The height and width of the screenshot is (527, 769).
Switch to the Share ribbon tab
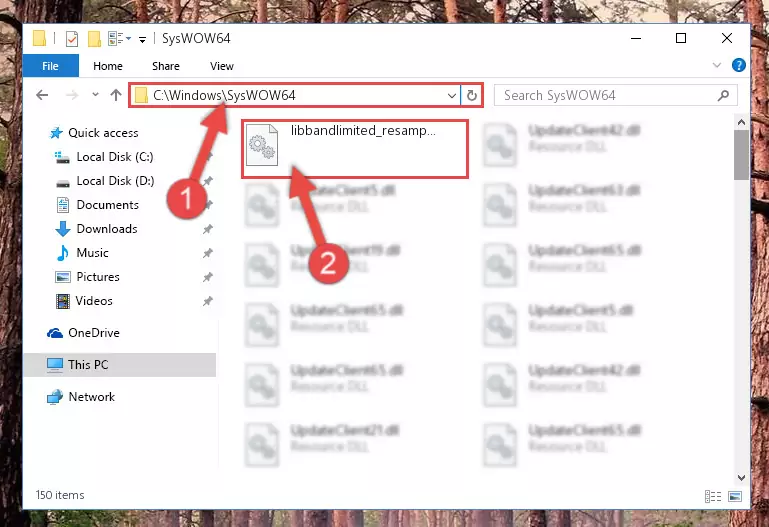[x=166, y=66]
